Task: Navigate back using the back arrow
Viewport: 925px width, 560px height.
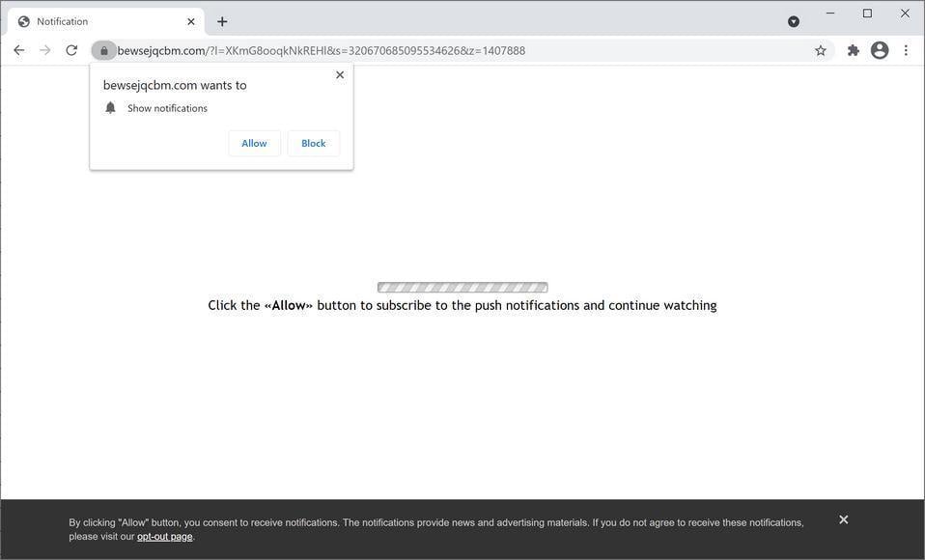Action: tap(18, 49)
